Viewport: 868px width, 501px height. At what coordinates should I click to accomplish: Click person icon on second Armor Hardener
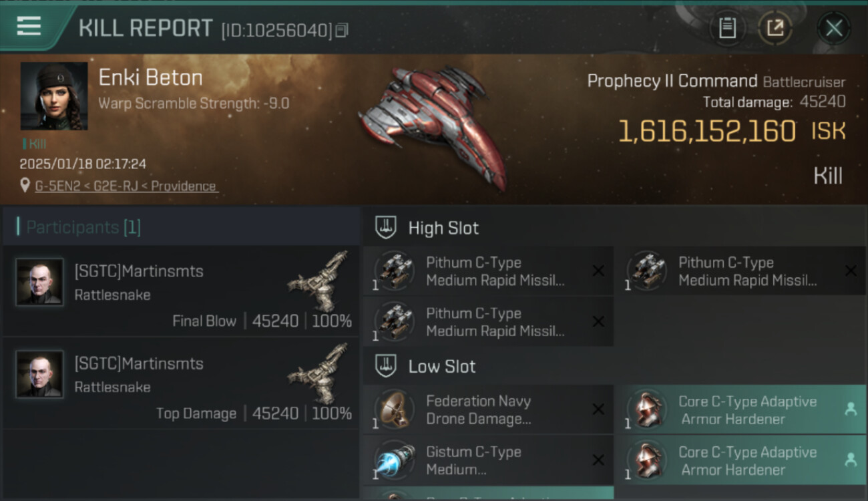(850, 460)
